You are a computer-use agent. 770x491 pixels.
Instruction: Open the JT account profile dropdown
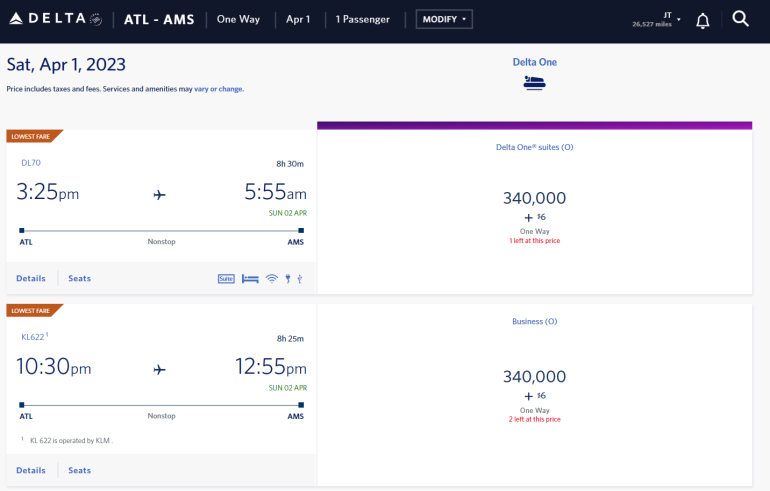pyautogui.click(x=657, y=20)
